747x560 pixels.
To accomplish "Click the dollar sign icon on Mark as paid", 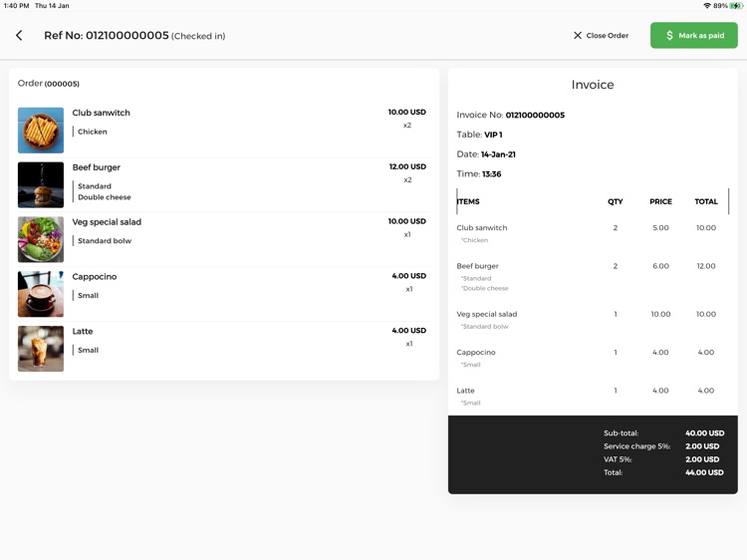I will coord(669,35).
